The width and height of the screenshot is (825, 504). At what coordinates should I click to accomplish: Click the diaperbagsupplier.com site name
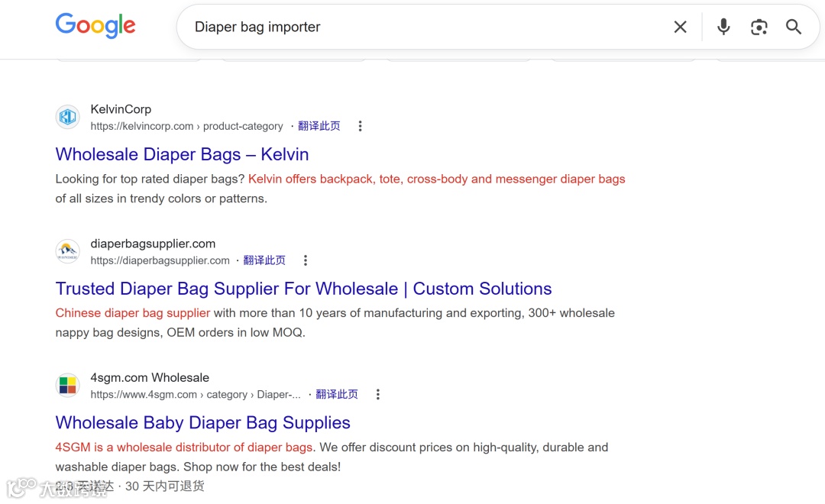pos(153,244)
